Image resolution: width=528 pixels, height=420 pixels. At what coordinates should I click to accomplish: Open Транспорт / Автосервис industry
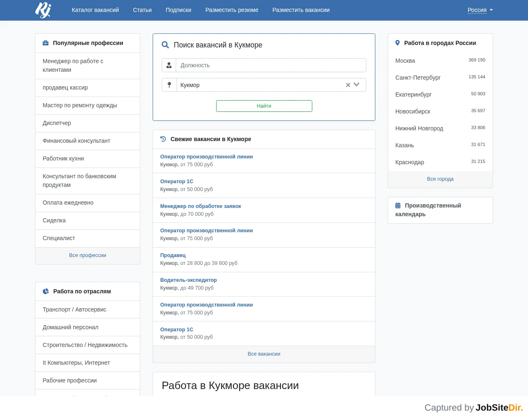(87, 309)
